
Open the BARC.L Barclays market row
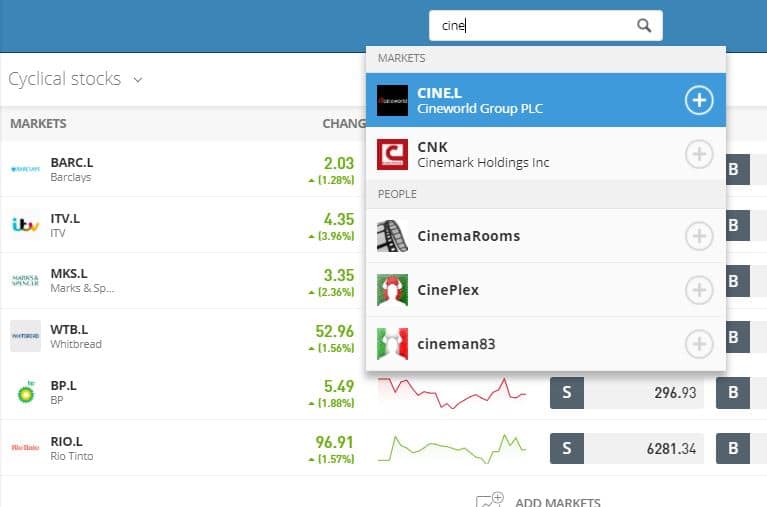[x=183, y=169]
